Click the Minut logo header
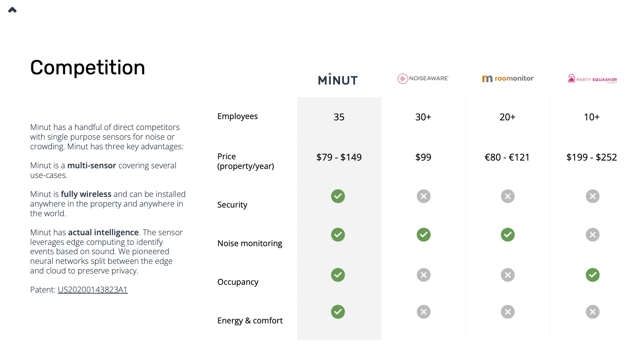This screenshot has height=362, width=644. [x=338, y=79]
